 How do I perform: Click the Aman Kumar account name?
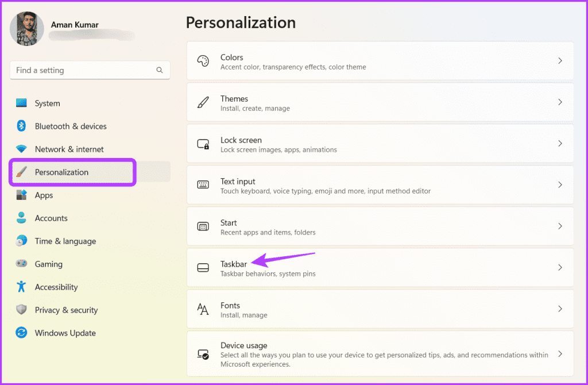75,25
